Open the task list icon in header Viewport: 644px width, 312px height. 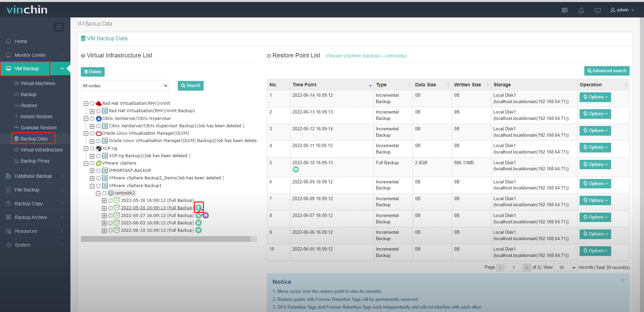565,10
